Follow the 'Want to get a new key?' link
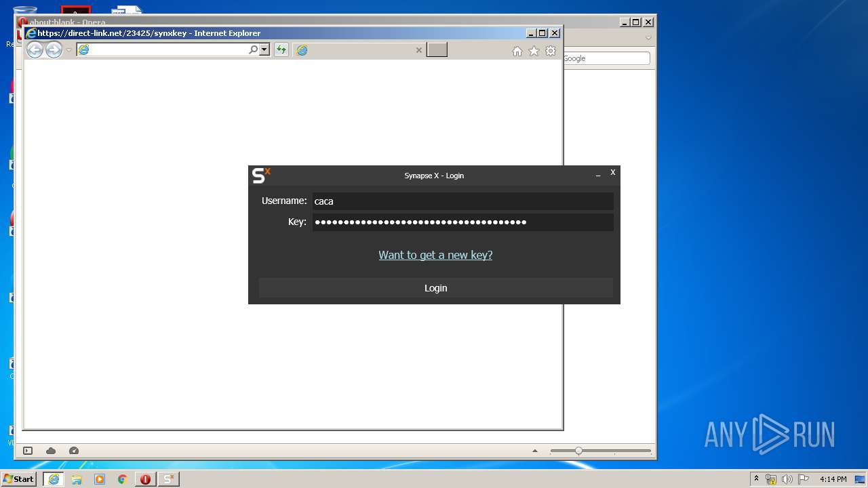 pos(435,255)
